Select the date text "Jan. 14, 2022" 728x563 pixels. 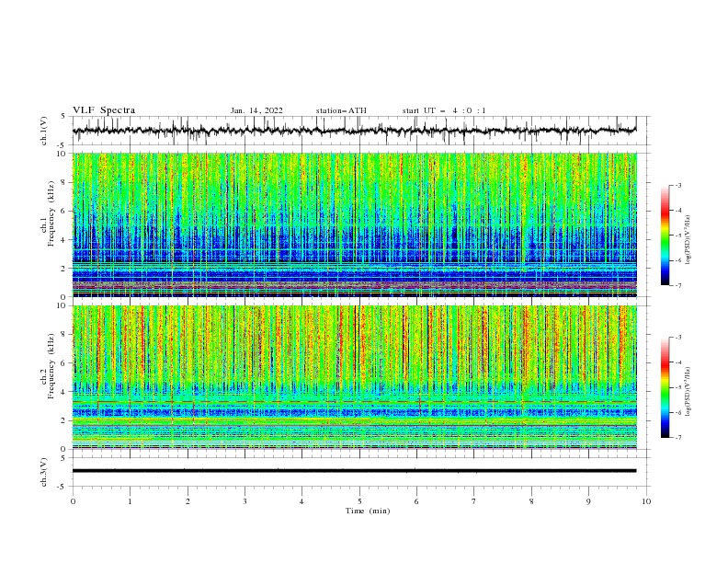256,110
